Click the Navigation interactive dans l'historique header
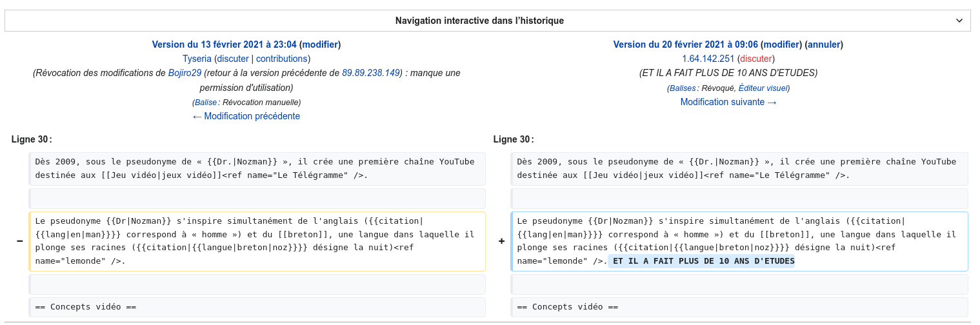The image size is (980, 325). point(479,21)
